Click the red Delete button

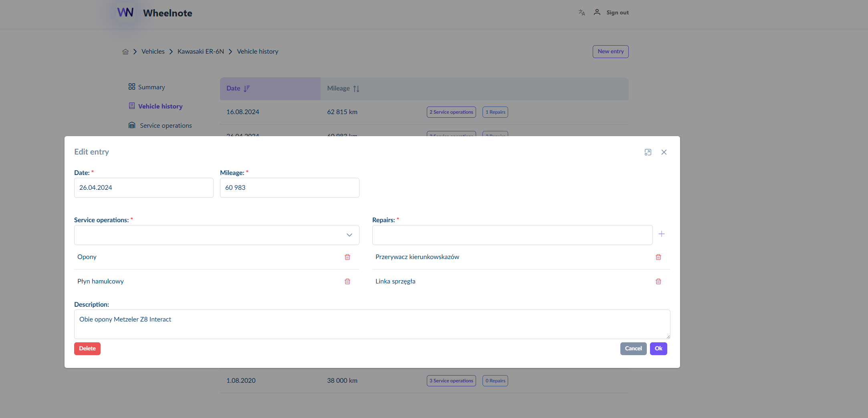(87, 349)
